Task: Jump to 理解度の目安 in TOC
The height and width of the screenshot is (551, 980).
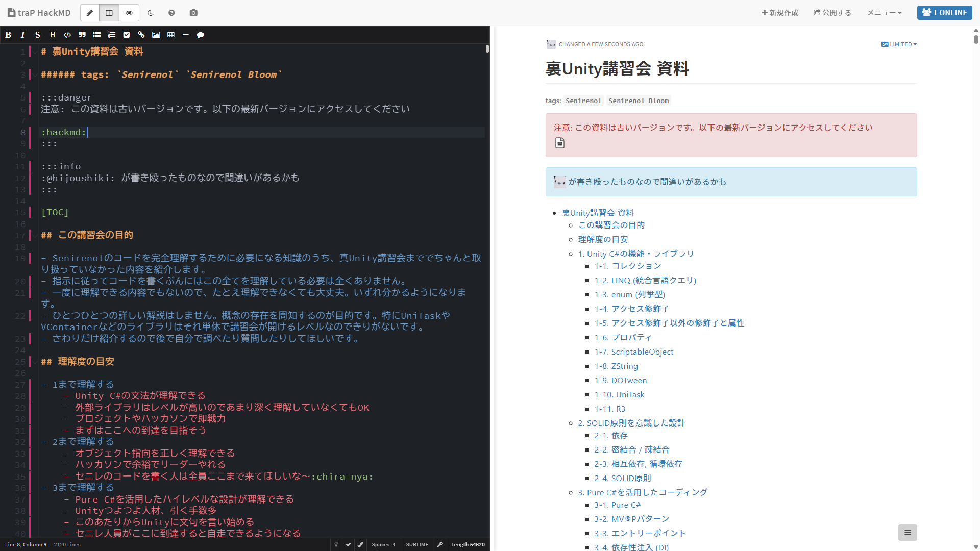Action: (603, 239)
